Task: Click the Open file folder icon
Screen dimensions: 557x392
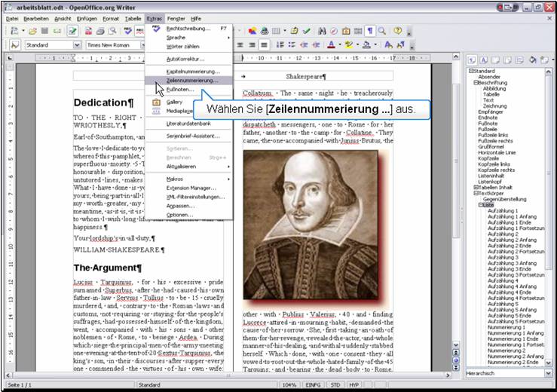Action: (32, 31)
